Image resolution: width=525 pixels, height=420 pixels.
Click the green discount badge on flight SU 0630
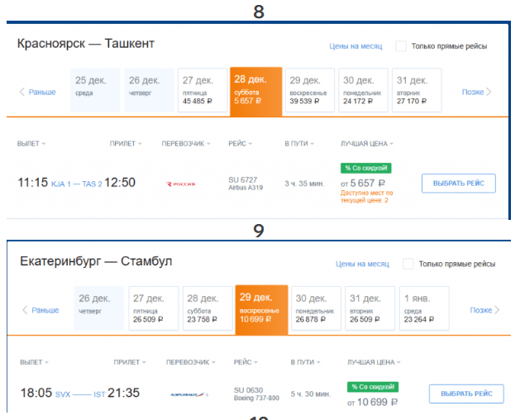(373, 387)
